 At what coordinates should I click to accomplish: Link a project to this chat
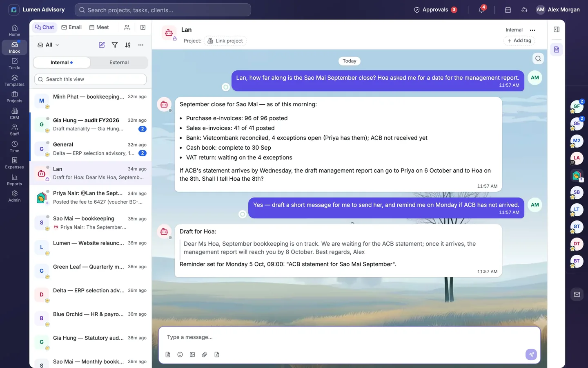[x=225, y=41]
